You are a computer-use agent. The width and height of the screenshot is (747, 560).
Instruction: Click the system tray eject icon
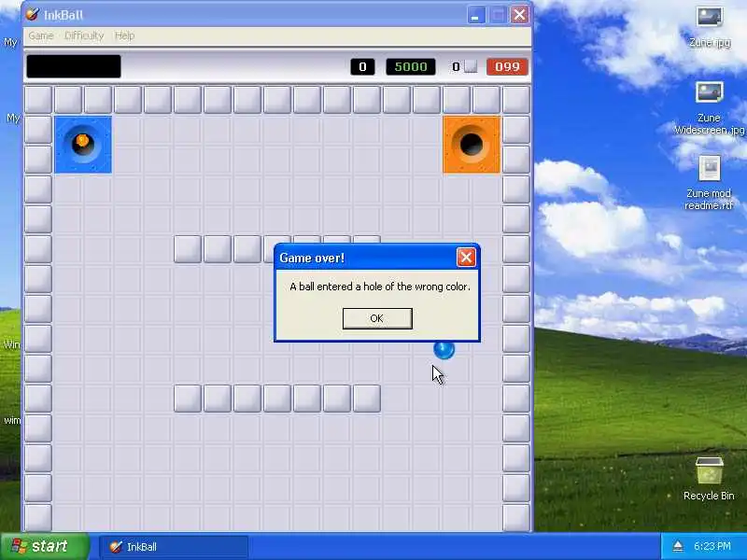(x=678, y=546)
